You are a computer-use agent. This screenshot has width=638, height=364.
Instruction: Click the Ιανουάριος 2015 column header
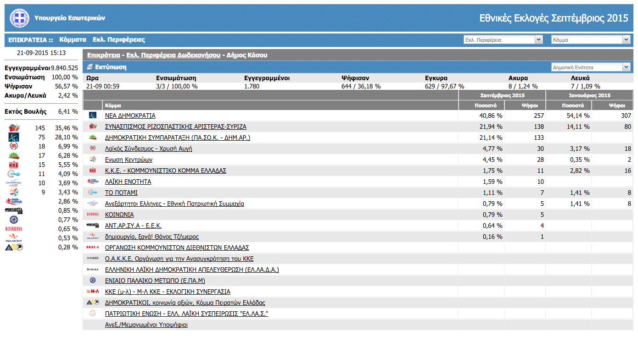coord(589,95)
